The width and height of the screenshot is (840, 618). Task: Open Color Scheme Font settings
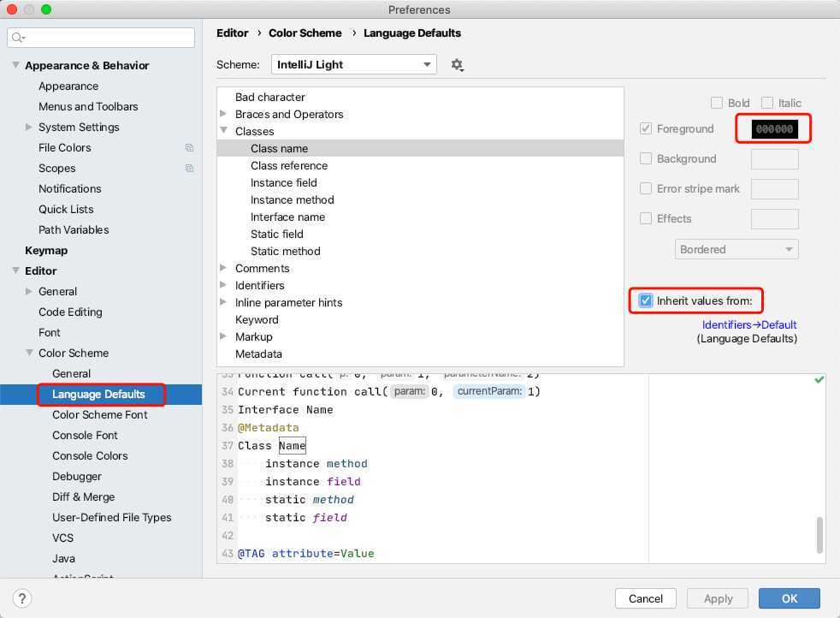click(100, 415)
